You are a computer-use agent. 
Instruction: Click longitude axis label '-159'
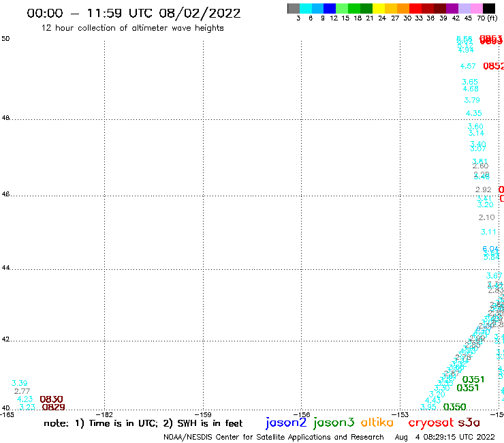coord(203,414)
